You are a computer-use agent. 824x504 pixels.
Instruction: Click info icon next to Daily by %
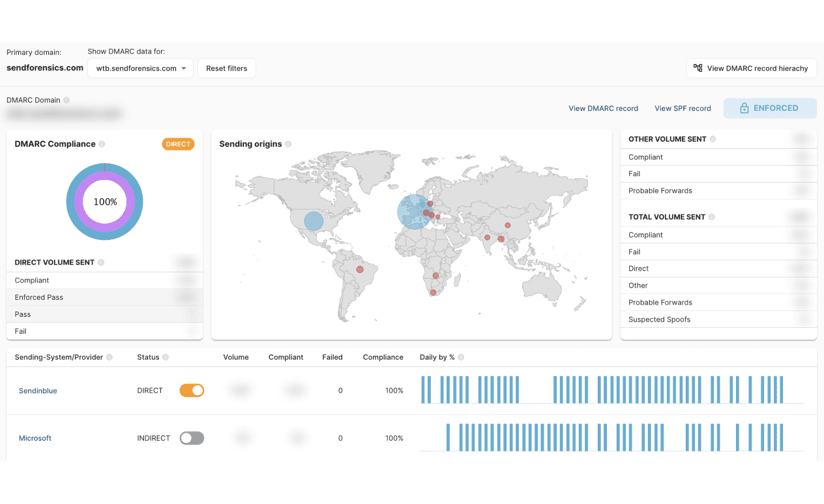point(461,357)
